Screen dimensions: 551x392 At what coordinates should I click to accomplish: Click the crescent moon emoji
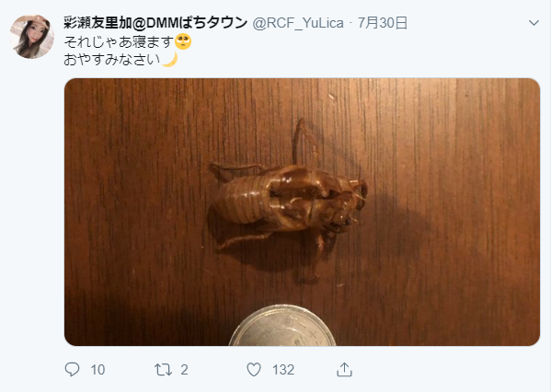(170, 60)
